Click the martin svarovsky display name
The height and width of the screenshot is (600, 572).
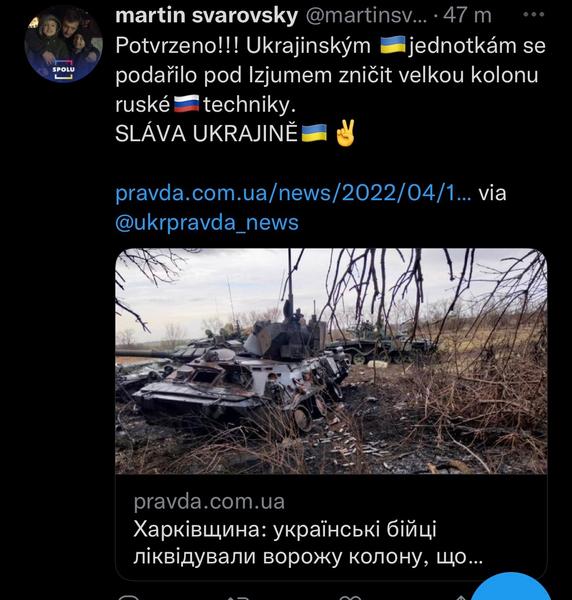(x=207, y=16)
